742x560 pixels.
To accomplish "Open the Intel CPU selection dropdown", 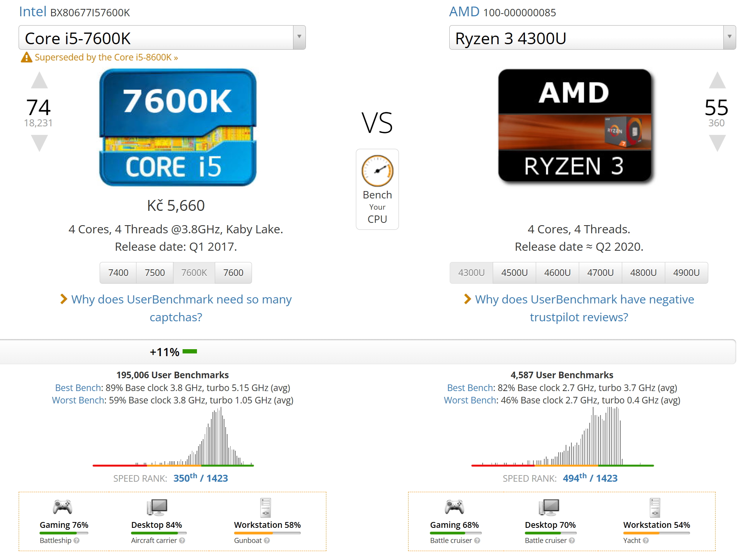I will coord(299,37).
